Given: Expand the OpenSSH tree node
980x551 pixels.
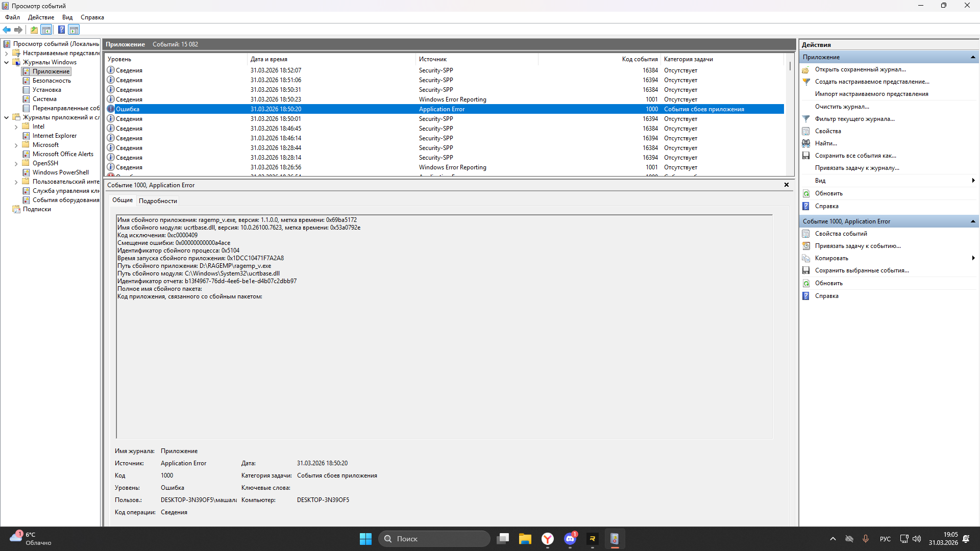Looking at the screenshot, I should (x=16, y=164).
